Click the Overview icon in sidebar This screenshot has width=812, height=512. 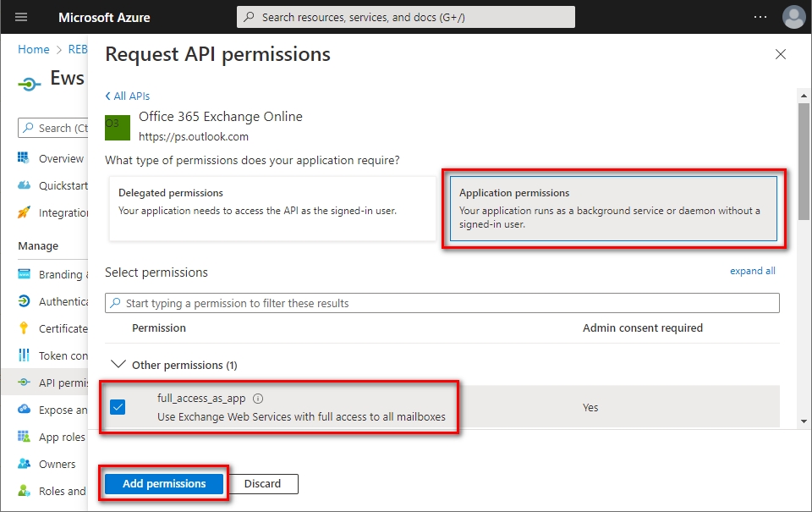pos(24,158)
